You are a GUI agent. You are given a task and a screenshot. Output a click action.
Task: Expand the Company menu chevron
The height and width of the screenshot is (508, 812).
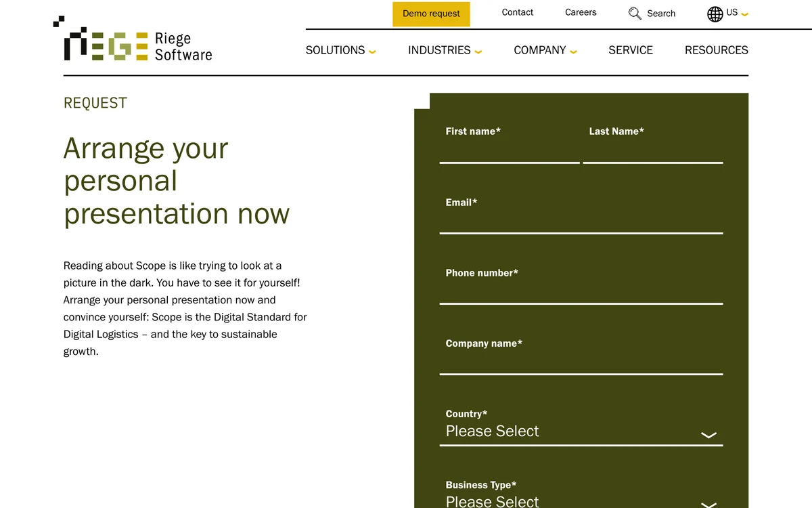[x=573, y=51]
